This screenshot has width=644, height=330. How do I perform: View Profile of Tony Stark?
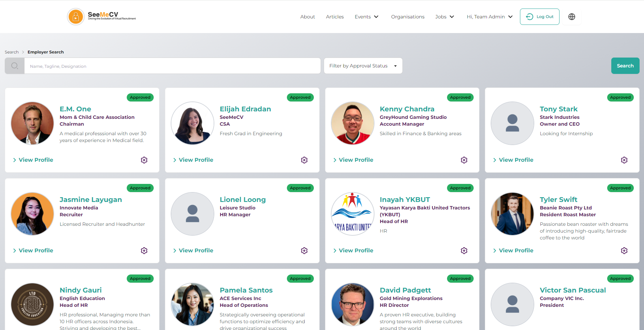tap(513, 160)
